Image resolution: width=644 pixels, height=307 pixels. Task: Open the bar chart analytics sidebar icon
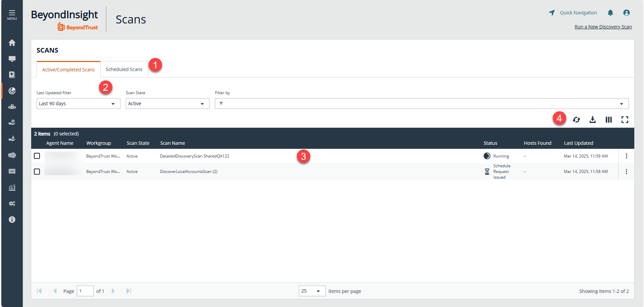coord(12,187)
